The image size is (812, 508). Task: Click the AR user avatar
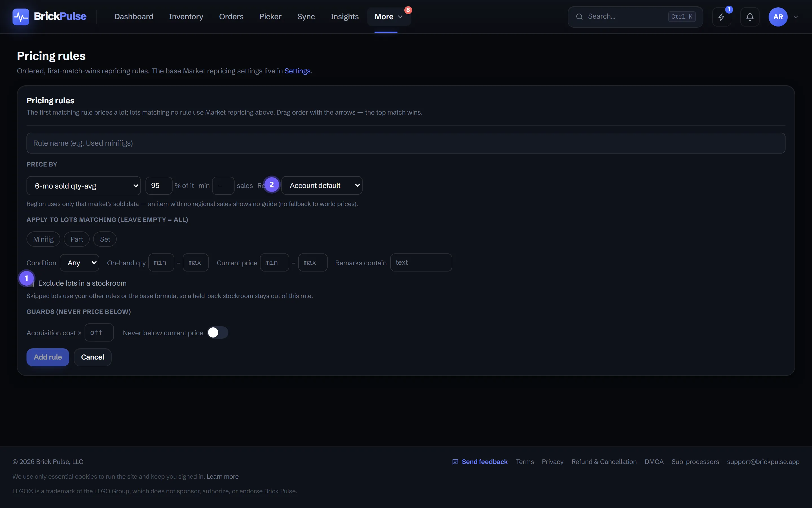[x=778, y=17]
